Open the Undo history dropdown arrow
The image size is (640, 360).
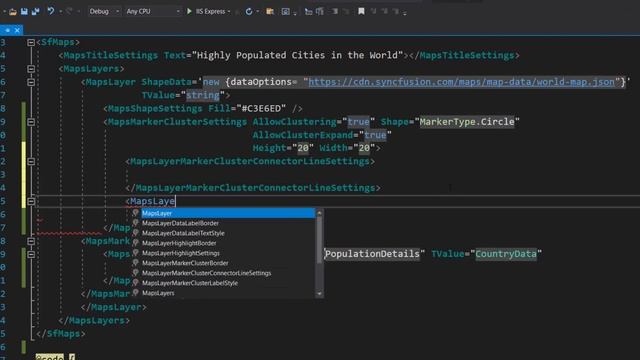click(x=60, y=11)
